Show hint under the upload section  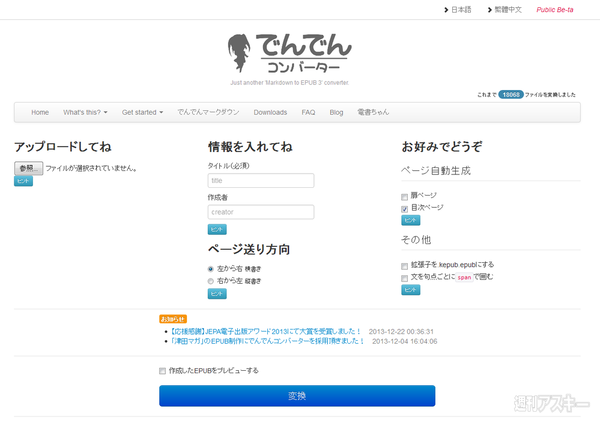click(x=23, y=181)
